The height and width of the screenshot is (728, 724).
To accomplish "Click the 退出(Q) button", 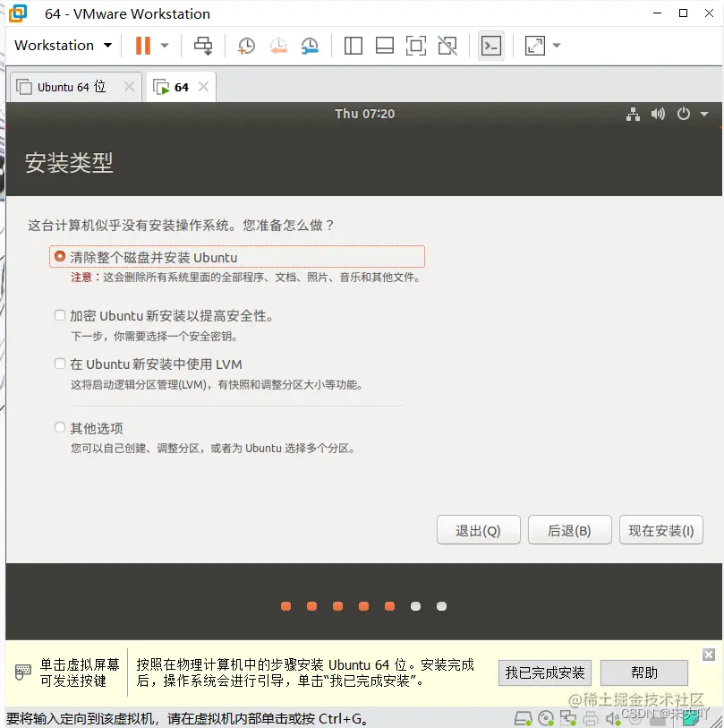I will tap(479, 530).
